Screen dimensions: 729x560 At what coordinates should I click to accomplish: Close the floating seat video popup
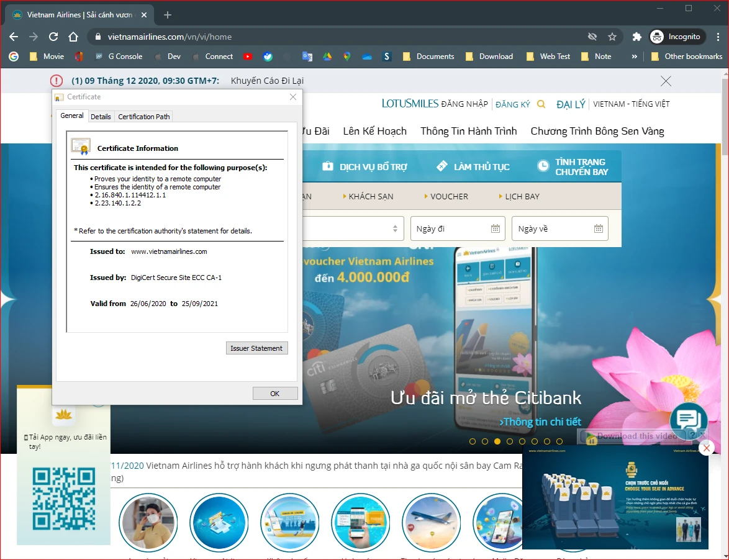tap(707, 448)
